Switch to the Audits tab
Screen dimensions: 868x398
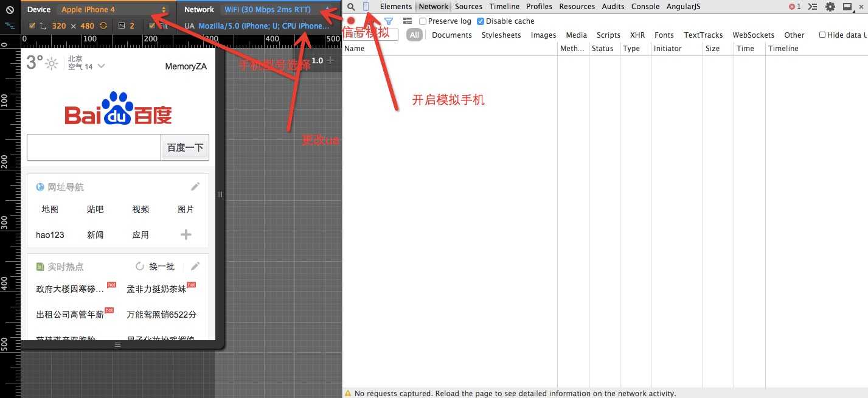pos(613,7)
